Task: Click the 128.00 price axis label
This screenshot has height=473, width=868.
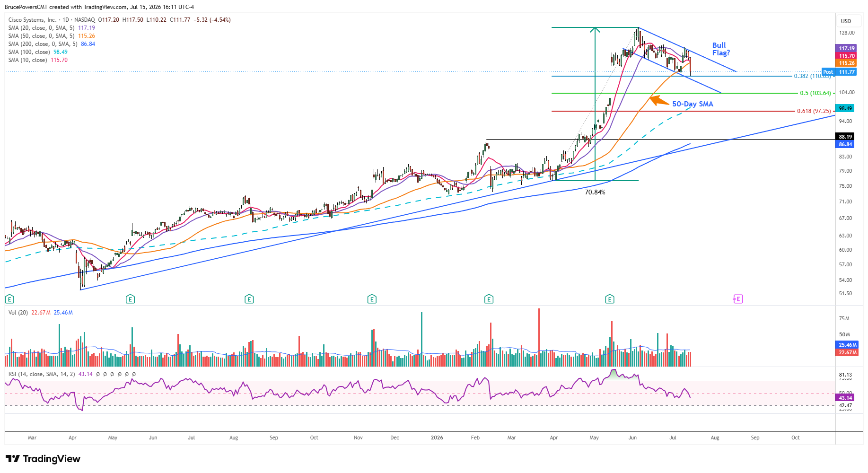Action: point(847,33)
